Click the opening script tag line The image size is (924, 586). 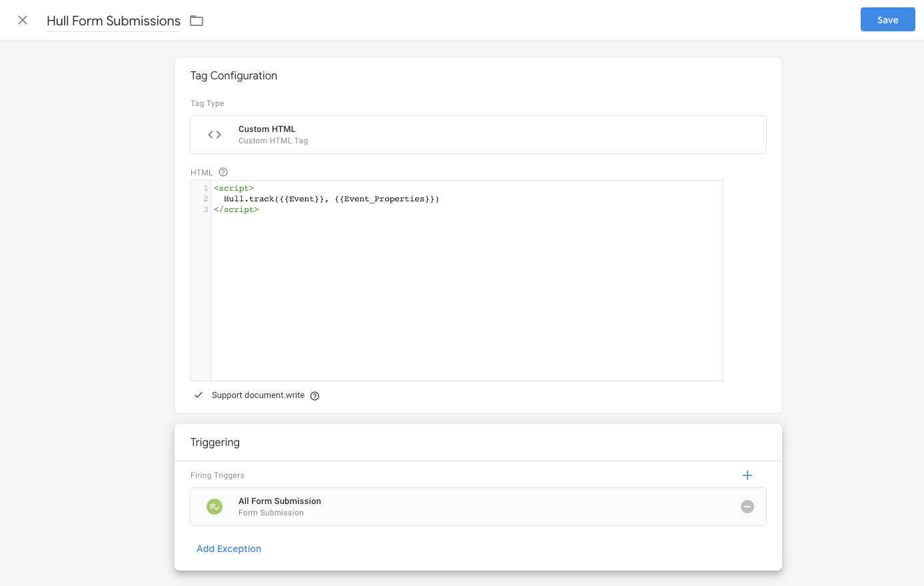point(234,188)
